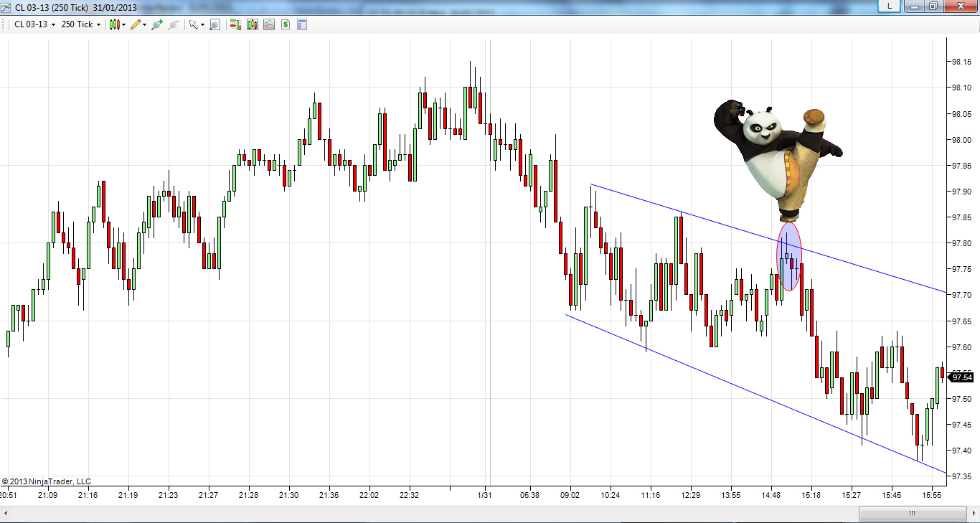Minimize the chart window
The width and height of the screenshot is (980, 523).
tap(914, 6)
